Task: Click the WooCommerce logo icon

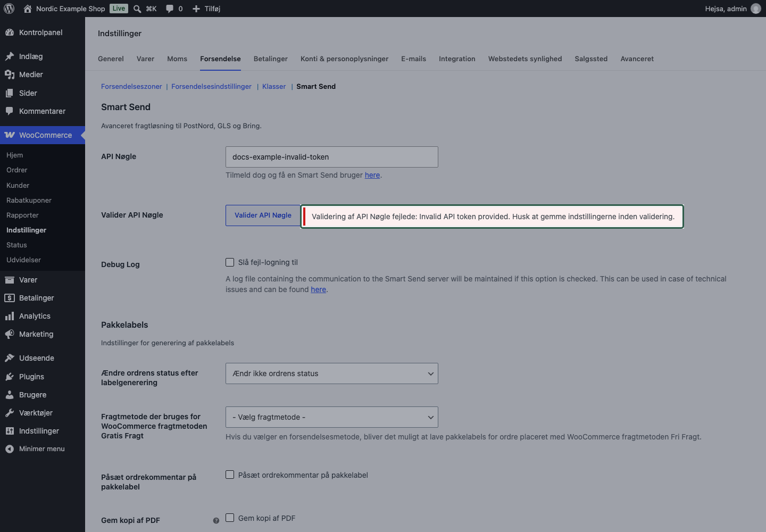Action: tap(10, 135)
